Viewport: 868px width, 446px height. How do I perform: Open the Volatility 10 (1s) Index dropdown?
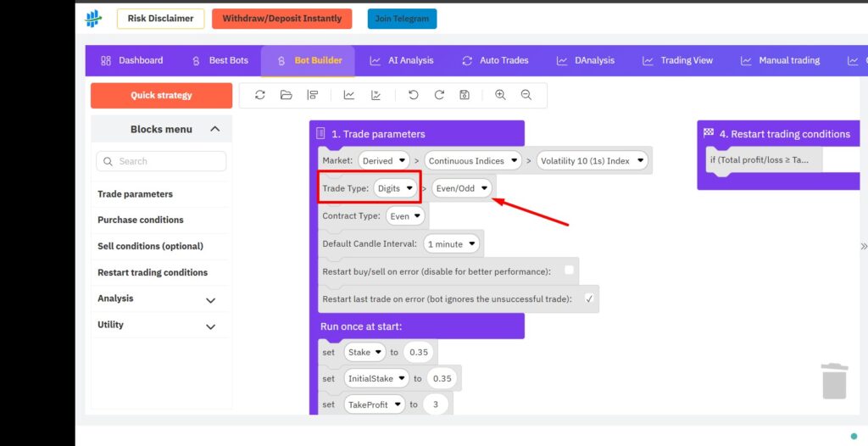click(x=592, y=160)
